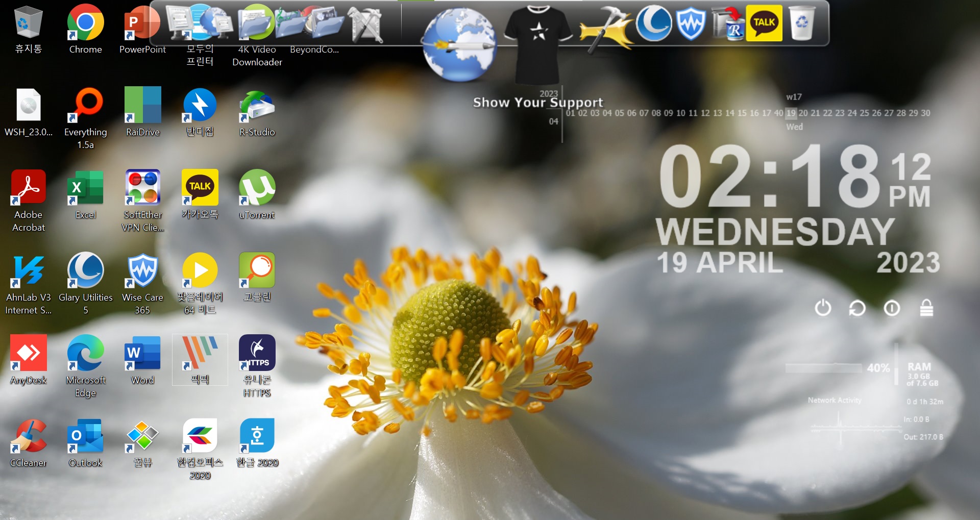Launch Glary Utilities from the dock
The width and height of the screenshot is (980, 520).
[x=654, y=23]
